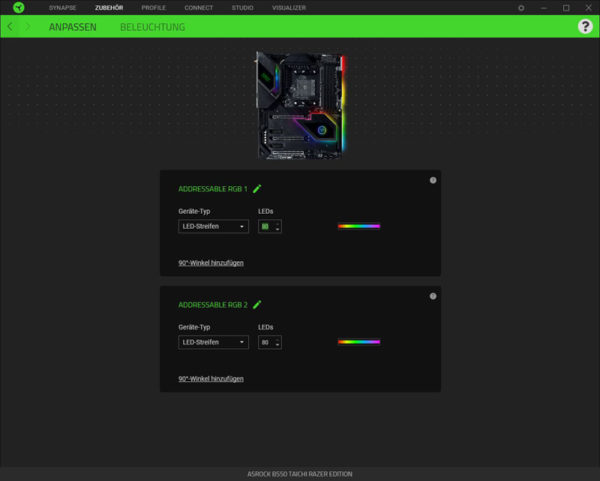Go forward with the right arrow
Screen dimensions: 600x481
pyautogui.click(x=28, y=26)
